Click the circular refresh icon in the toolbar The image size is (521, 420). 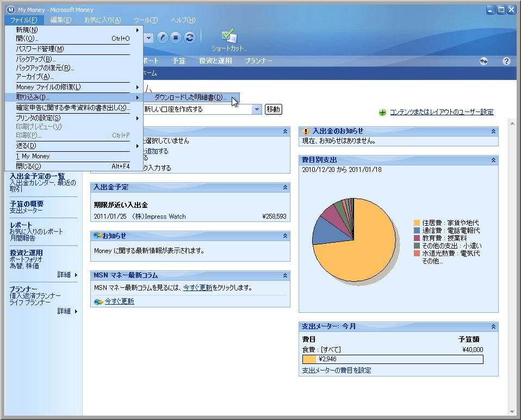(189, 38)
